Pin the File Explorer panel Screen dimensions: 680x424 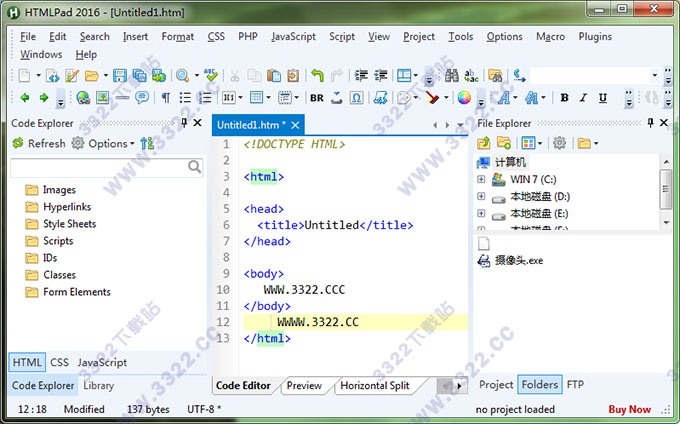click(x=650, y=123)
